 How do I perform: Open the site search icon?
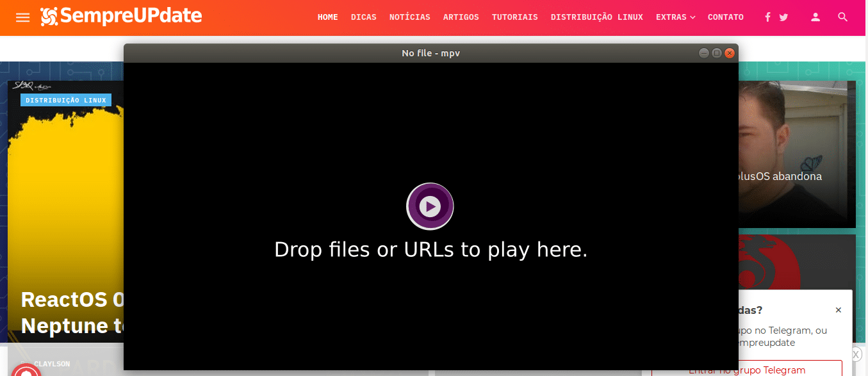tap(843, 17)
